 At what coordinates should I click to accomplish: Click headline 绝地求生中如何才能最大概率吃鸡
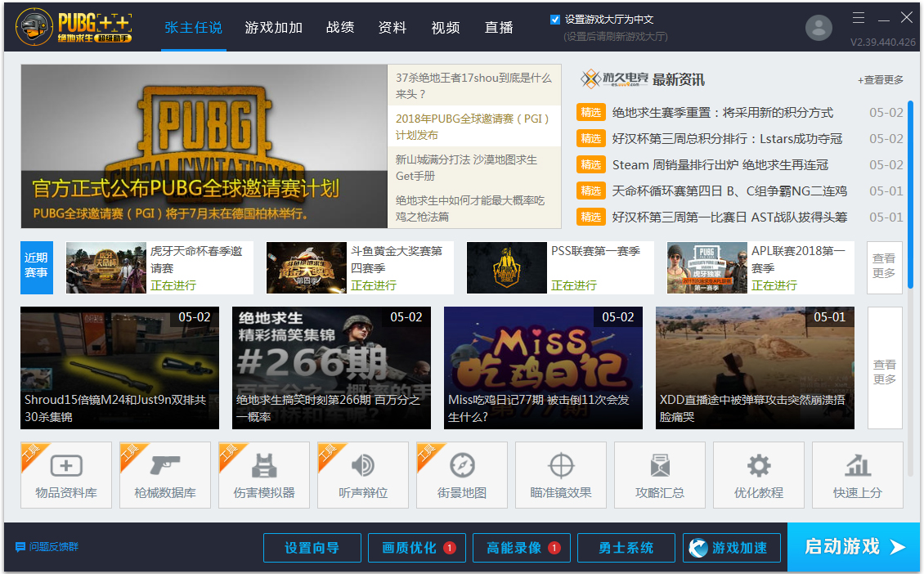(473, 208)
